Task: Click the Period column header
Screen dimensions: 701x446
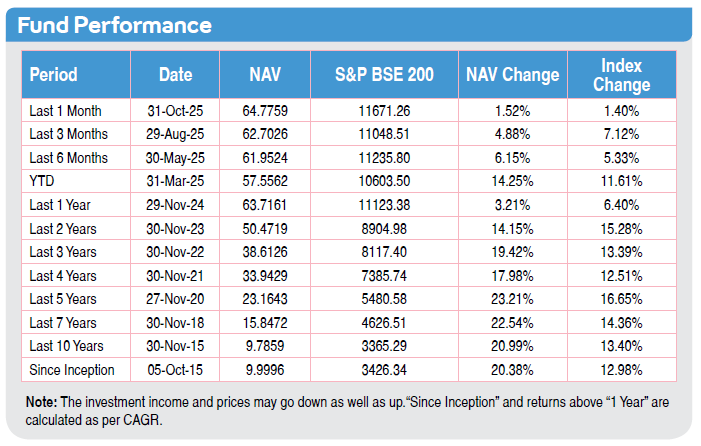Action: pos(54,74)
